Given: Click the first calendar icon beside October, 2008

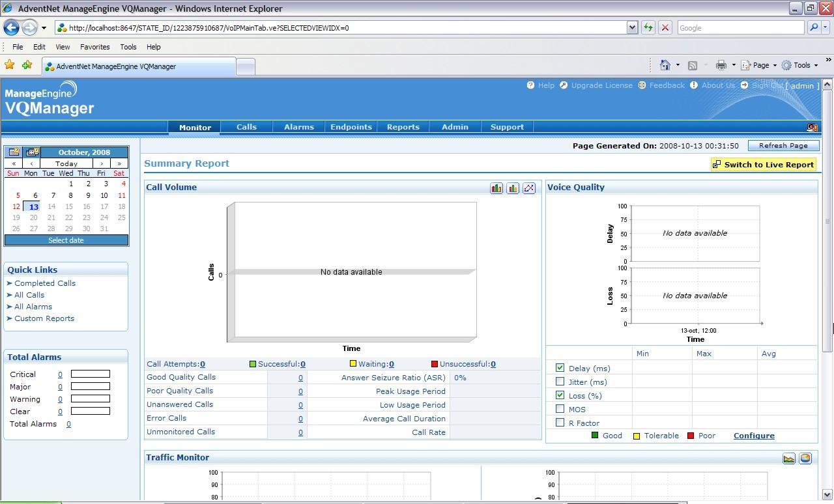Looking at the screenshot, I should click(x=14, y=152).
